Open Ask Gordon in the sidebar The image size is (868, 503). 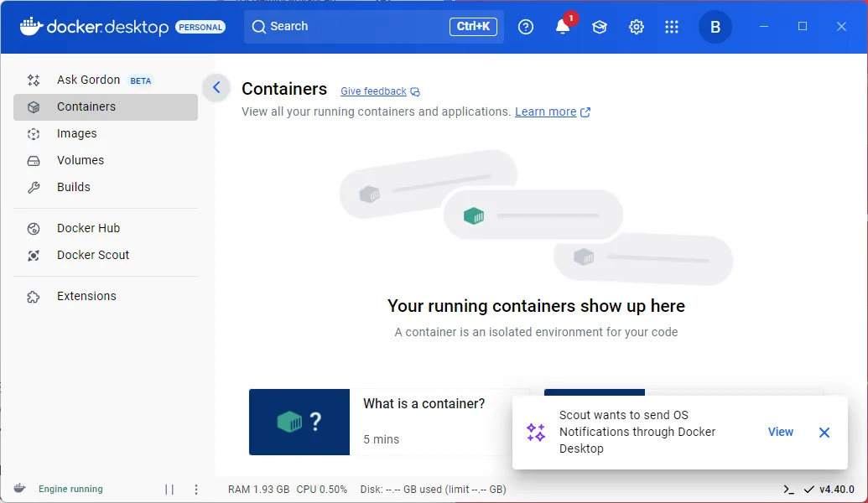pos(105,80)
